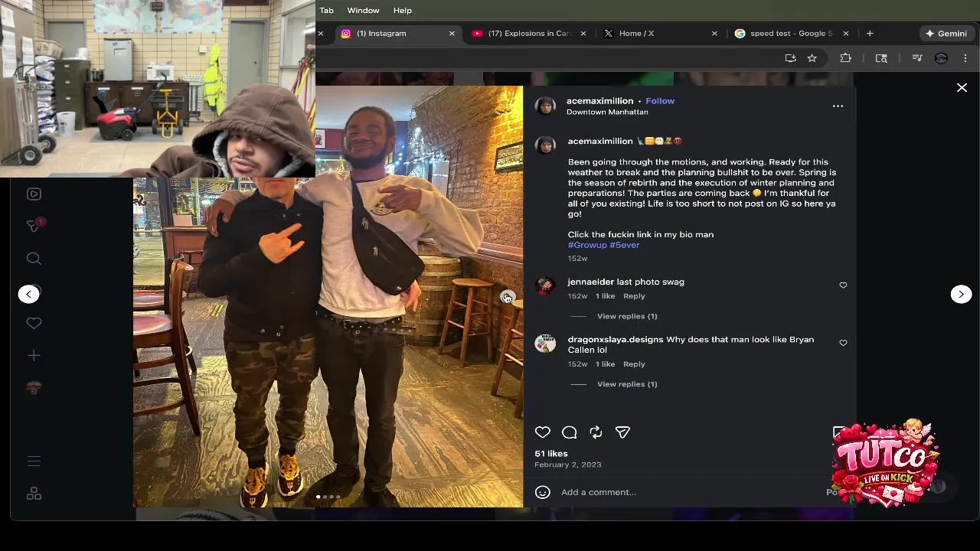Expand replies under dragonxslaya.designs' comment
This screenshot has width=980, height=551.
pyautogui.click(x=626, y=384)
